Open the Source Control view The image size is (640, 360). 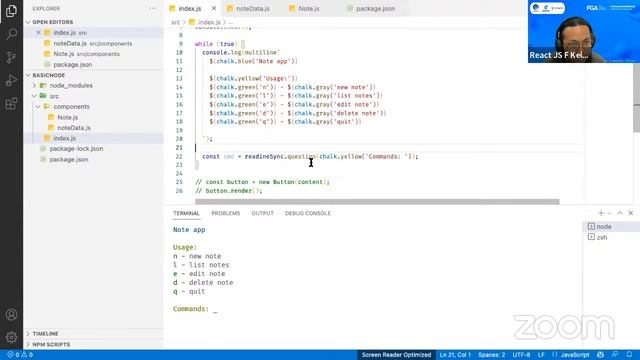click(x=11, y=57)
